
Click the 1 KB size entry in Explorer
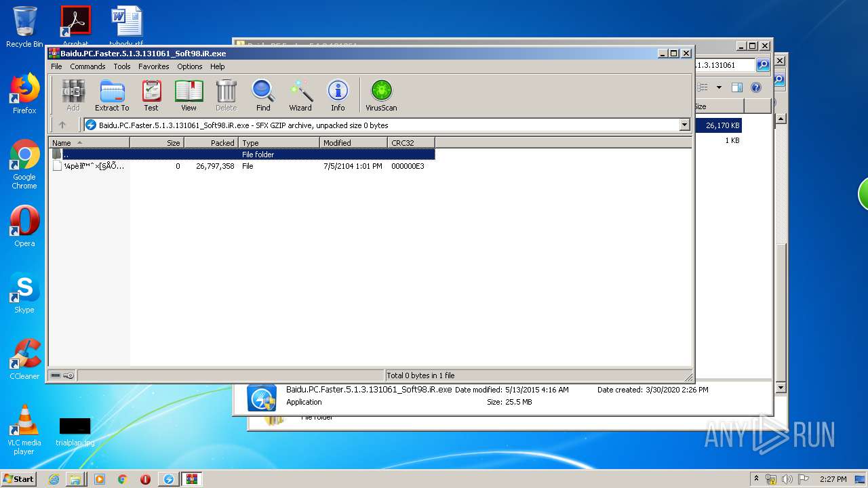click(732, 140)
